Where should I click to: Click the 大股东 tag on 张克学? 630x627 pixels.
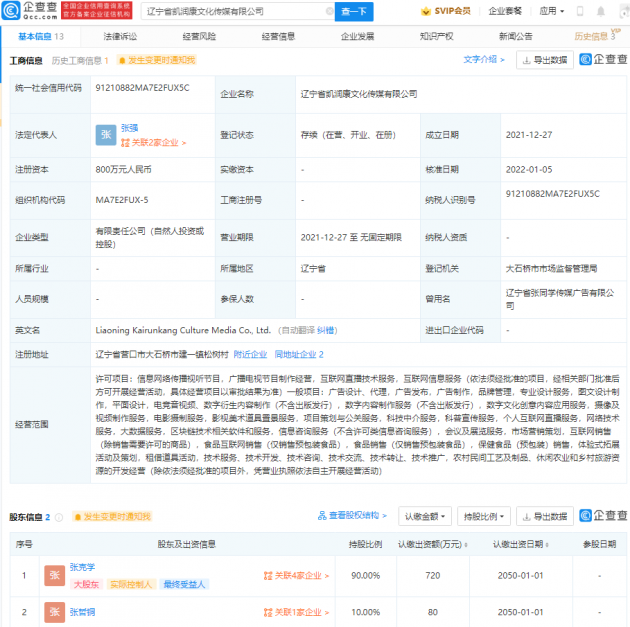(86, 584)
